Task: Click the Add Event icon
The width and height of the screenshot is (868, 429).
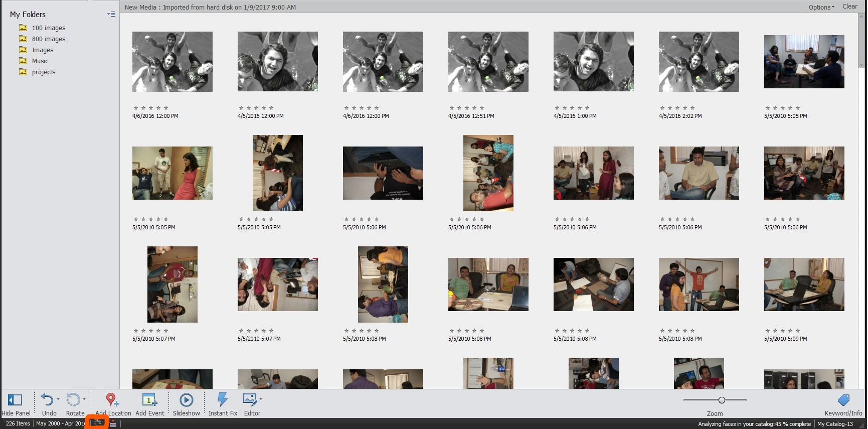Action: click(149, 400)
